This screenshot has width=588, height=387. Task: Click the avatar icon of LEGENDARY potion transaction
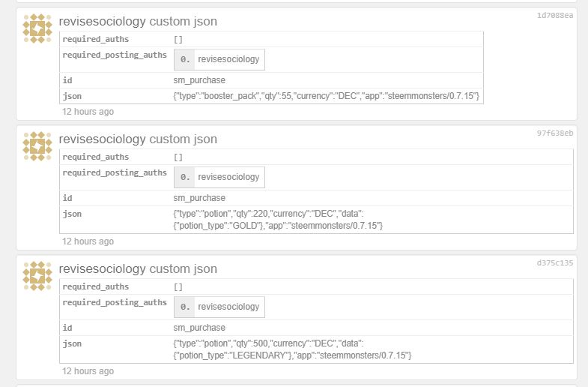(x=37, y=276)
